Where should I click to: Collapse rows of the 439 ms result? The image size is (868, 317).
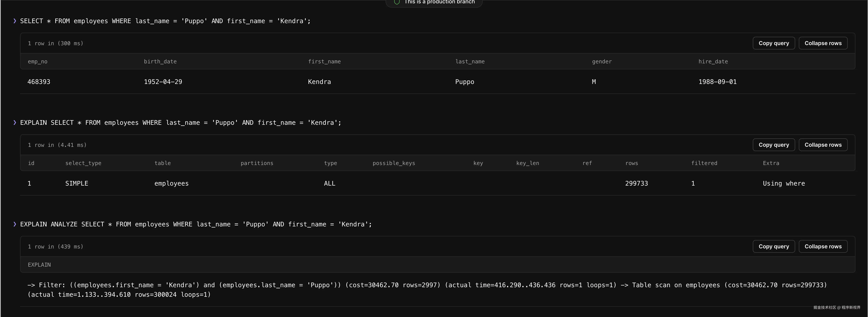tap(823, 246)
